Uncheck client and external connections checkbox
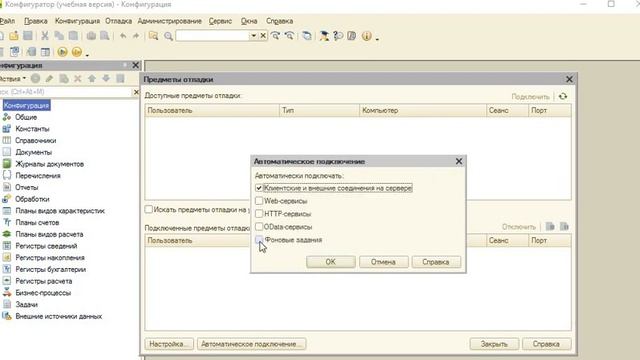The image size is (640, 360). [259, 188]
